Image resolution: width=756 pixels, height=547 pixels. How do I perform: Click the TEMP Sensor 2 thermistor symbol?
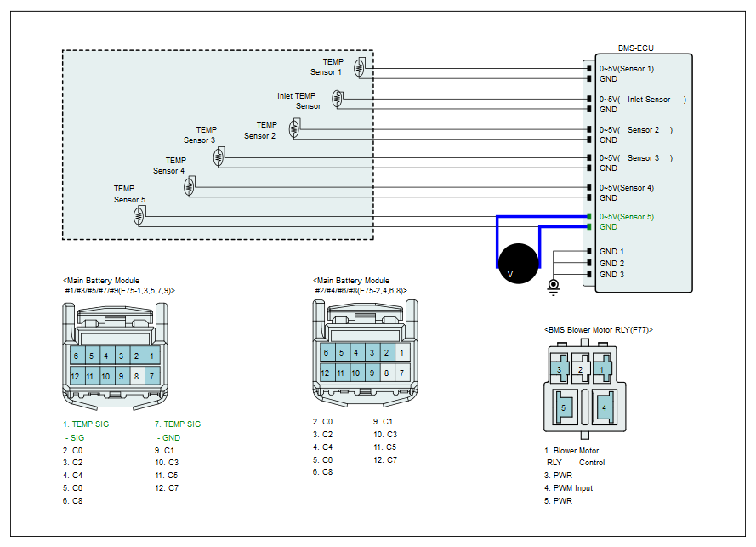(x=294, y=129)
